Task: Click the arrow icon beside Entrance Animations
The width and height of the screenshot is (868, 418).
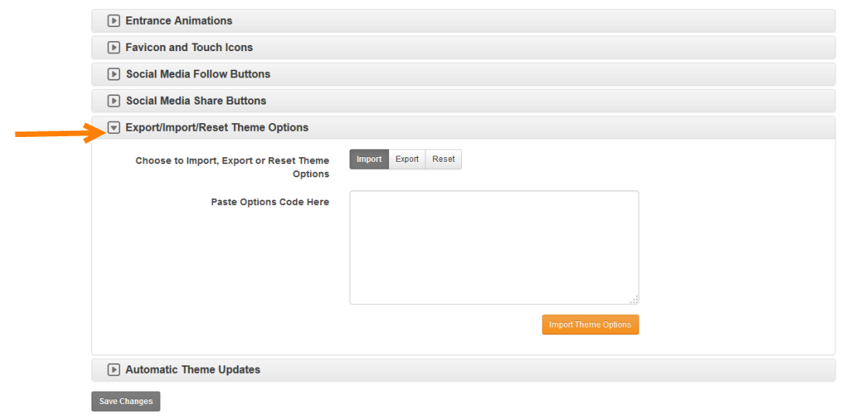Action: [x=114, y=21]
